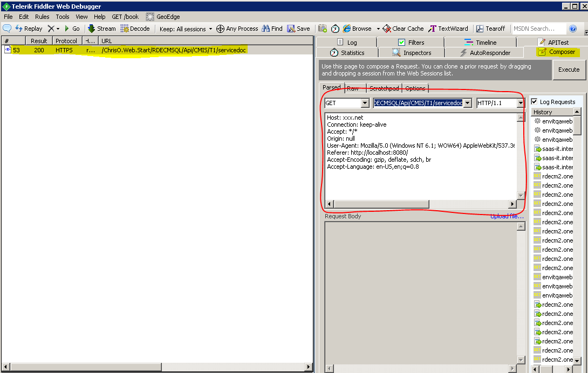Viewport: 588px width, 373px height.
Task: Open the Tools menu
Action: (x=62, y=17)
